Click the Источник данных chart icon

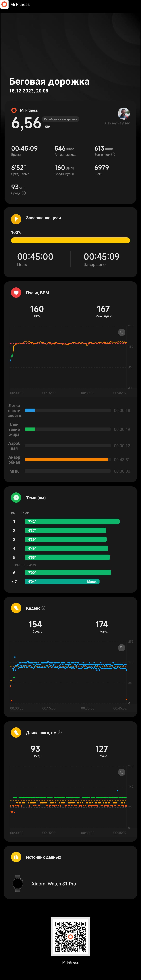(x=16, y=857)
